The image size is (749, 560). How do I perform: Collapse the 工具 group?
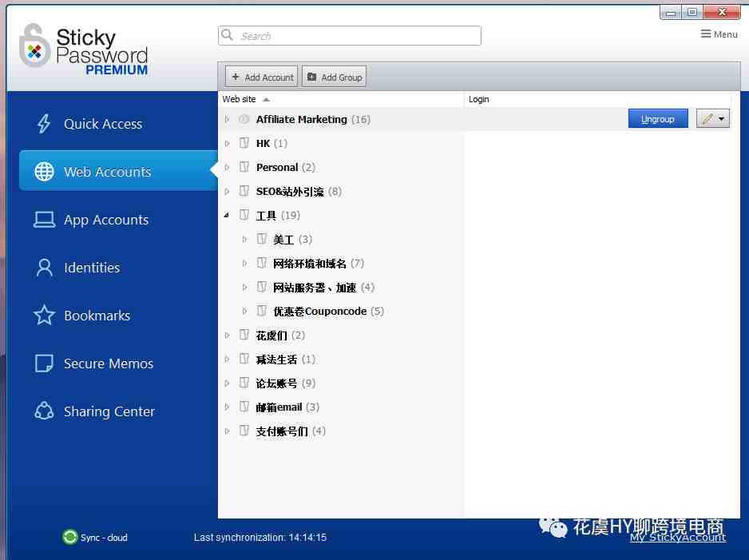pos(227,215)
